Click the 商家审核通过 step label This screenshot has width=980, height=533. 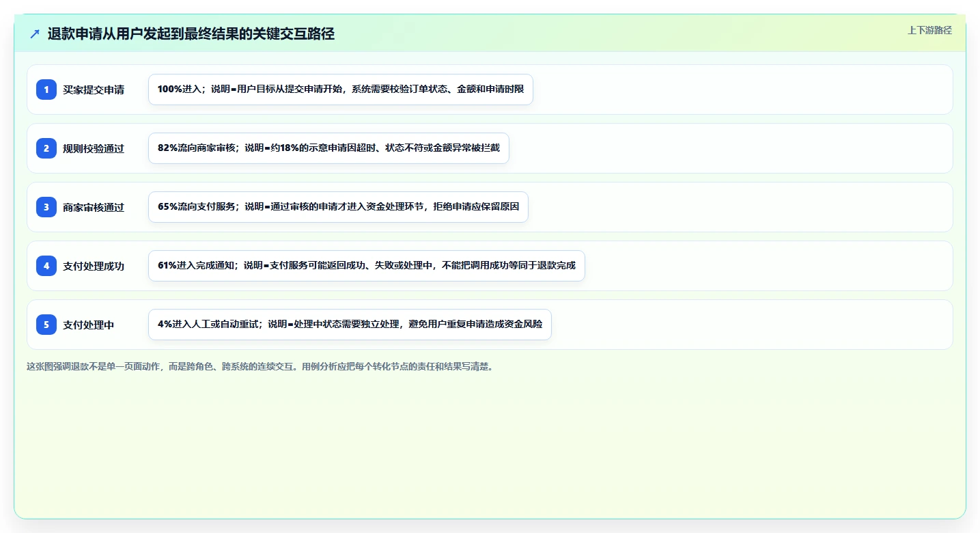(94, 207)
